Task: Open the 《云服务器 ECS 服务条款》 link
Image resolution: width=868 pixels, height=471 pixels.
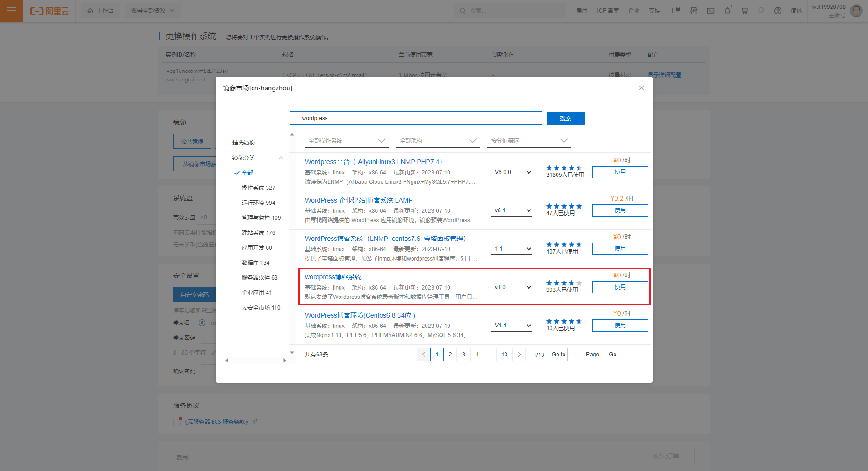Action: point(217,422)
